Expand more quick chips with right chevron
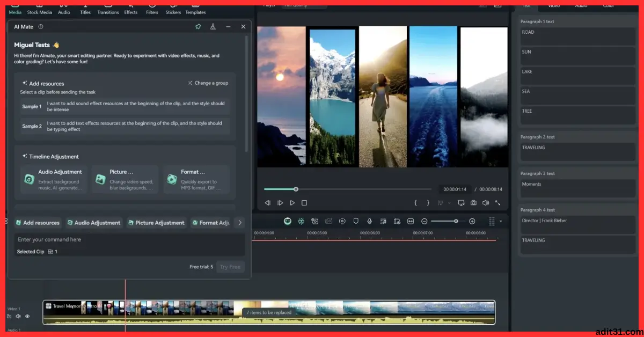Viewport: 644px width, 337px height. pyautogui.click(x=240, y=223)
